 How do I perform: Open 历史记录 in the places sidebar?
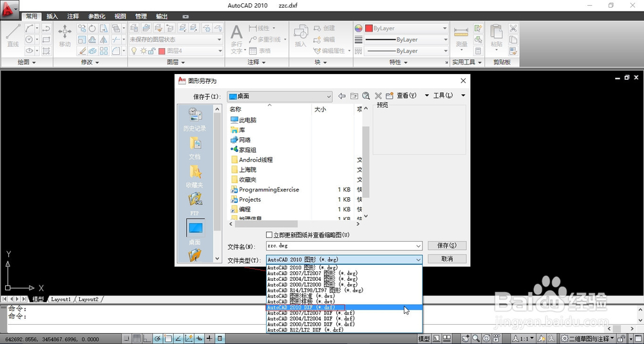click(x=194, y=119)
